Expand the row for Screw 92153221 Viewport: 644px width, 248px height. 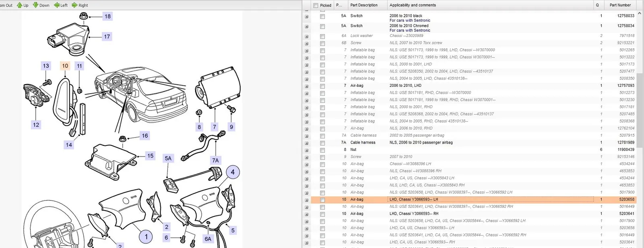[x=307, y=43]
